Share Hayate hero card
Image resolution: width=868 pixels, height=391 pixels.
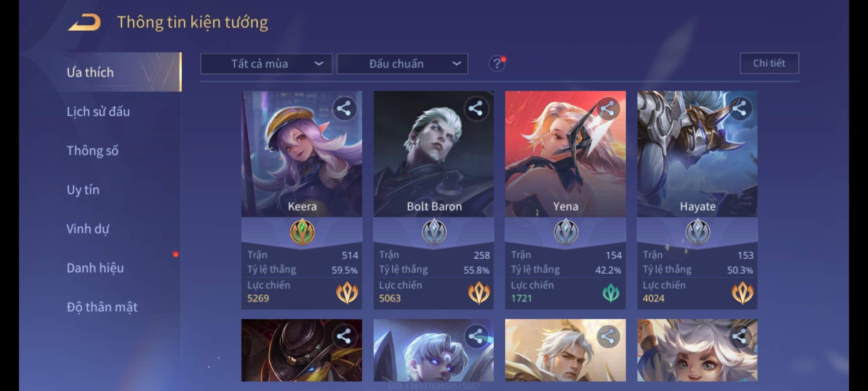tap(739, 109)
